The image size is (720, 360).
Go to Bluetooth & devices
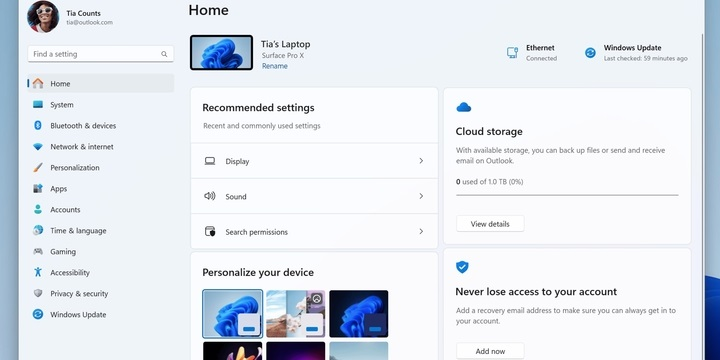pyautogui.click(x=101, y=125)
